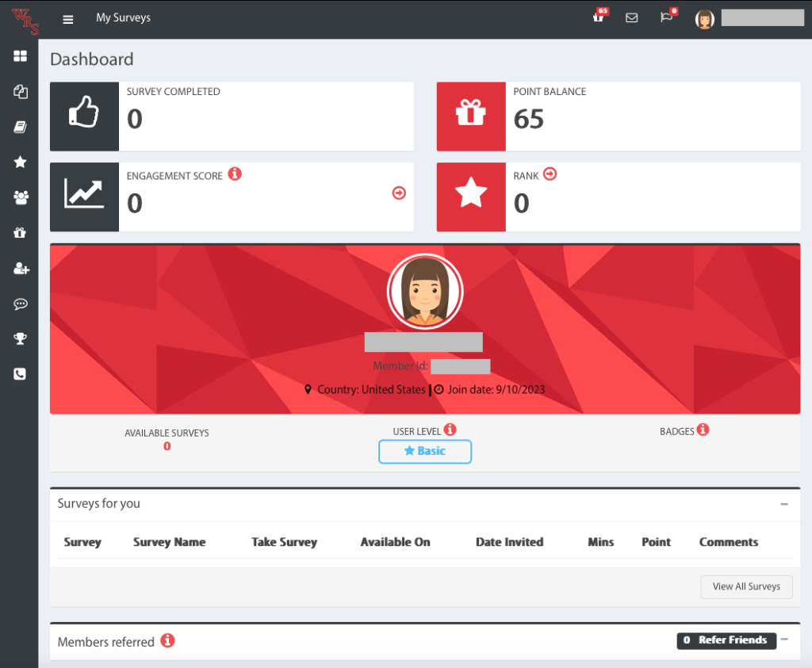812x668 pixels.
Task: Open the gift rewards icon in sidebar
Action: point(20,233)
